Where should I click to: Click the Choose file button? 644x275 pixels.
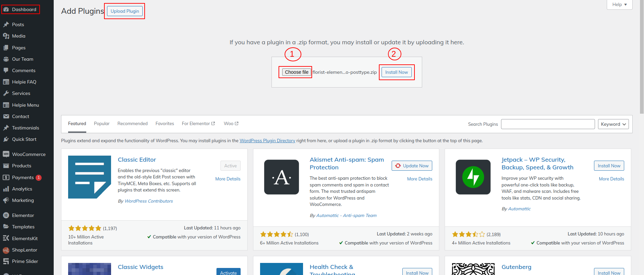[297, 72]
